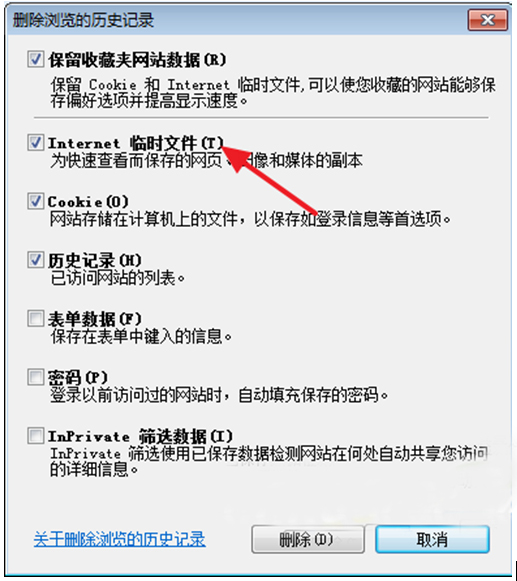Click the 历史记录(H) bold label text
Screen dimensions: 517x581
(95, 260)
